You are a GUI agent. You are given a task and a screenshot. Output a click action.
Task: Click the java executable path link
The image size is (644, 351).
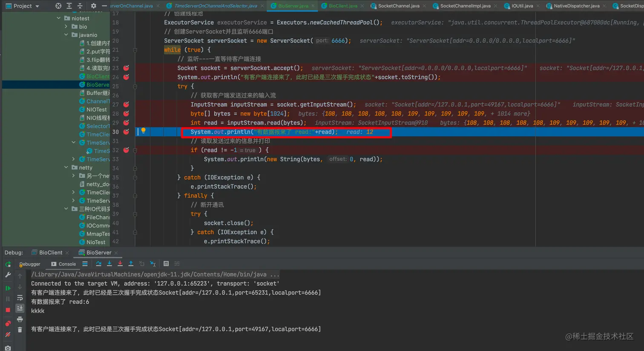[155, 274]
